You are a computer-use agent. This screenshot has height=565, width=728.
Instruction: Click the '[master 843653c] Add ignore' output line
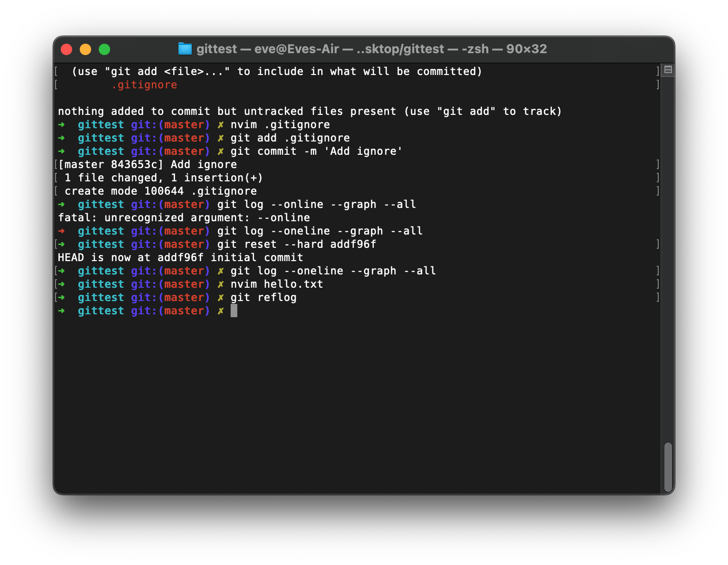coord(148,165)
